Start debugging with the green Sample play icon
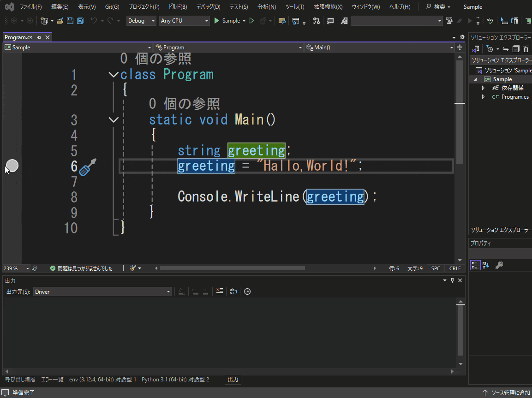 point(216,21)
